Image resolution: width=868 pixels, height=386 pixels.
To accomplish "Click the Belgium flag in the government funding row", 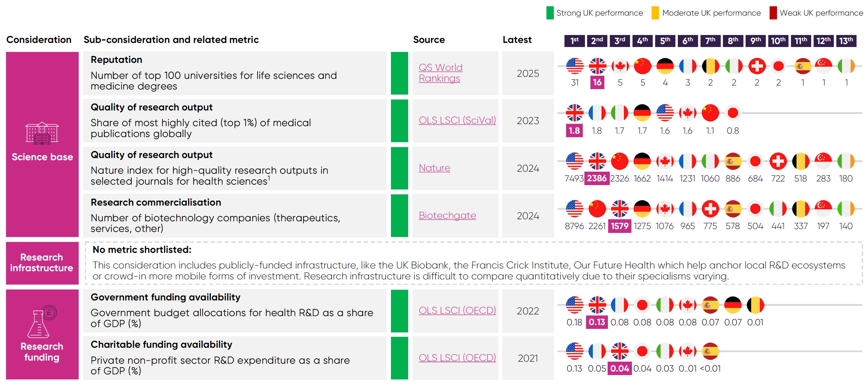I will coord(755,305).
